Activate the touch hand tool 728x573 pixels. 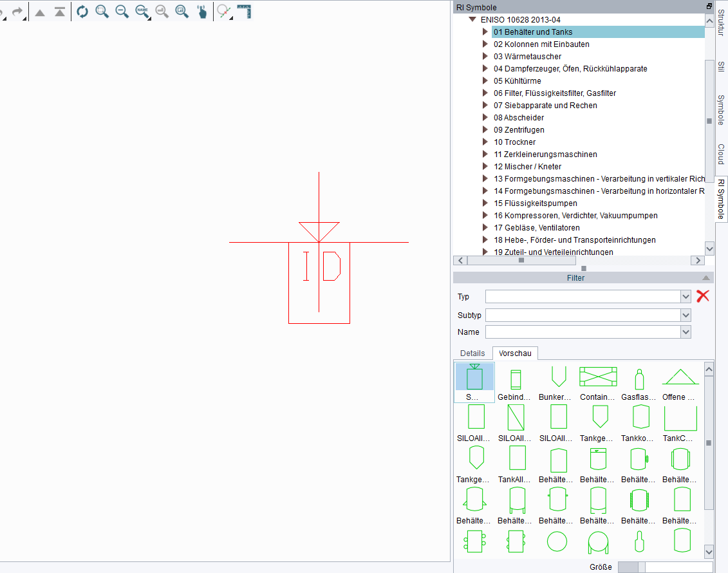202,12
